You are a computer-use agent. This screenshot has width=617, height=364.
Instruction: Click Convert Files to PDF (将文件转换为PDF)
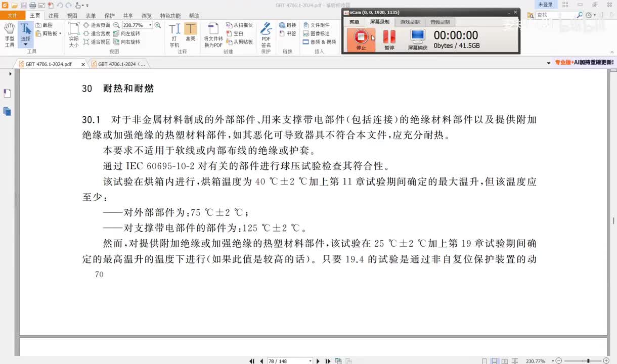click(213, 35)
